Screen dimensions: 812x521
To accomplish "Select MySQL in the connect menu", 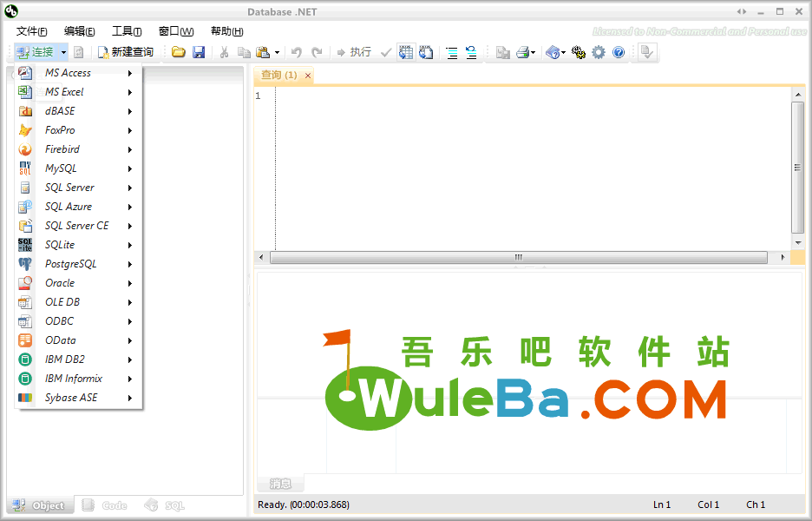I will coord(79,168).
